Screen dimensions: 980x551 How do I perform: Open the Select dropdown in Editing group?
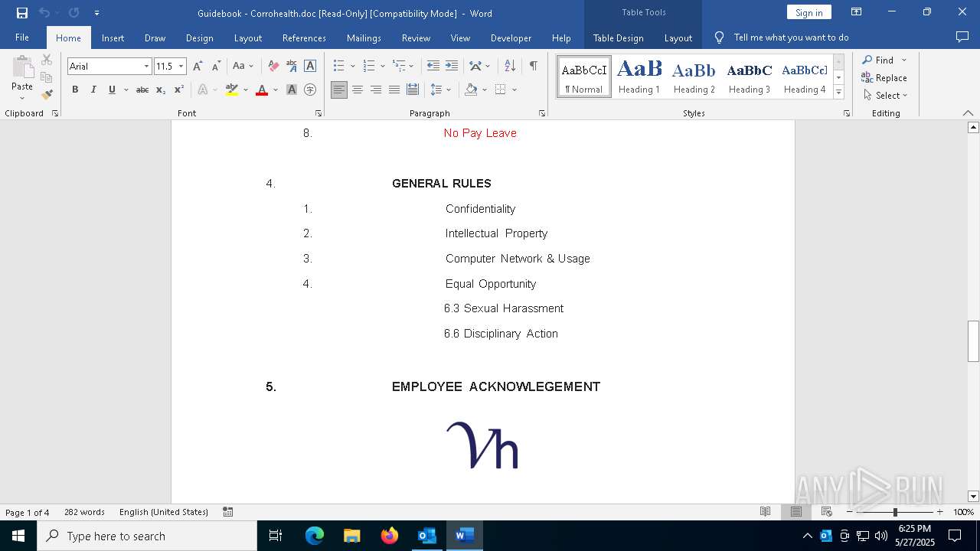(x=885, y=96)
